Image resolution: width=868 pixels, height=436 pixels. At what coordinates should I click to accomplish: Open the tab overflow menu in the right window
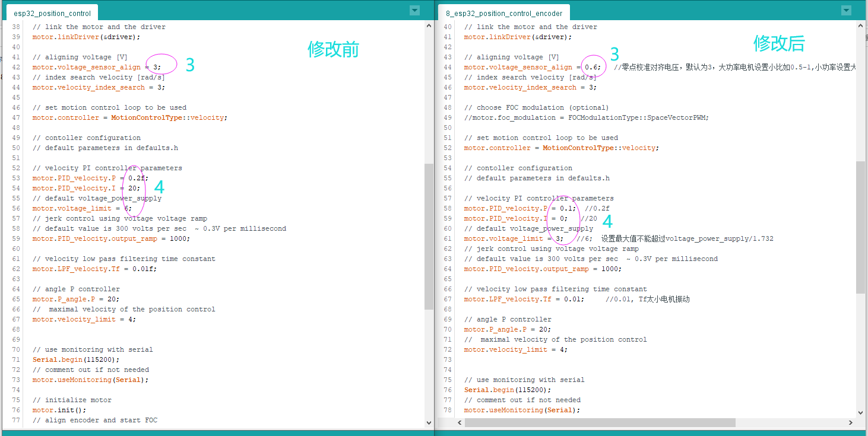[845, 10]
